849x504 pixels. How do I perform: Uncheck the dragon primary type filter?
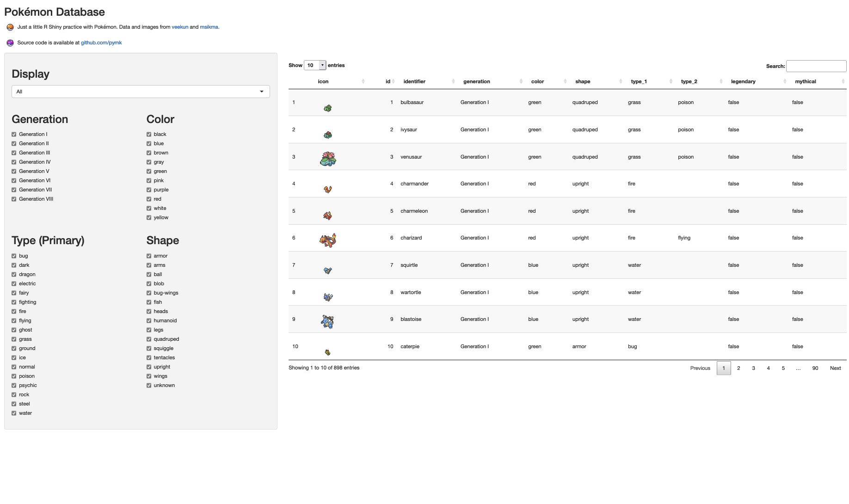tap(14, 274)
